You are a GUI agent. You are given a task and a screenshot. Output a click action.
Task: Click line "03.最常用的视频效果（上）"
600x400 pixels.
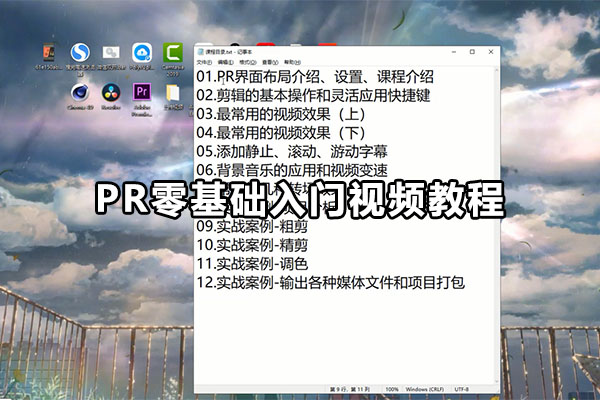[x=281, y=114]
